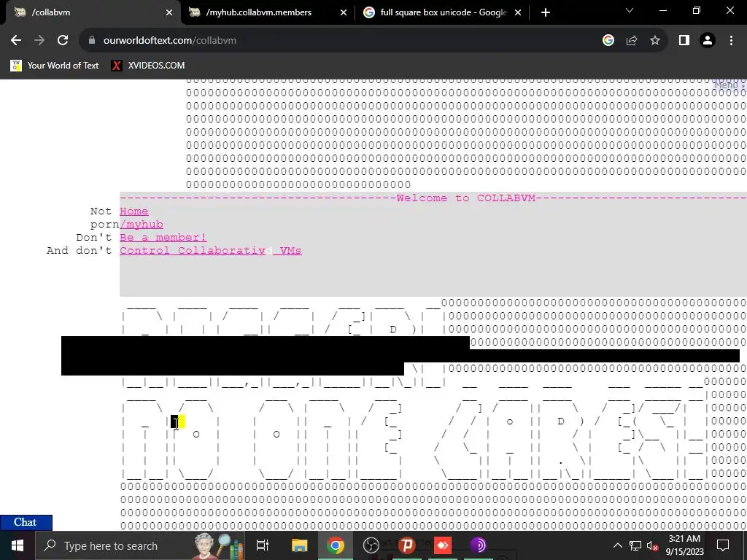Screen dimensions: 747x560
Task: Open the profile avatar menu
Action: point(708,41)
